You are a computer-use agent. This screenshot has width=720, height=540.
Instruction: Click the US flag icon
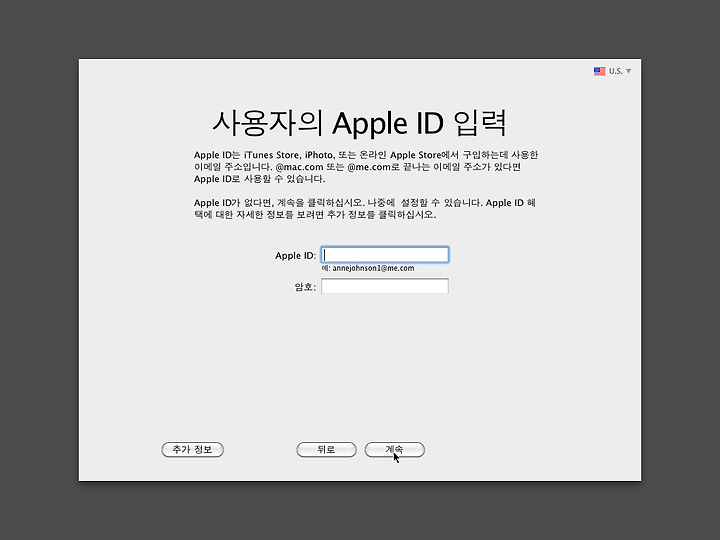[x=599, y=71]
